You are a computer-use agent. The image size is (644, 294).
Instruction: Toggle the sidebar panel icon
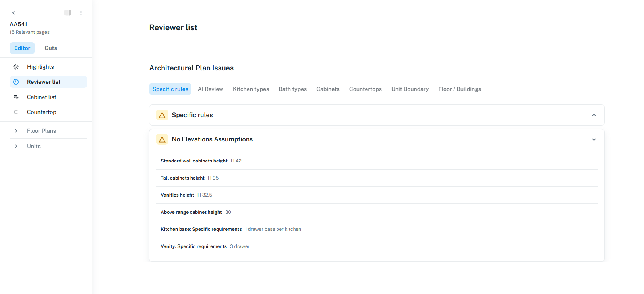(68, 13)
